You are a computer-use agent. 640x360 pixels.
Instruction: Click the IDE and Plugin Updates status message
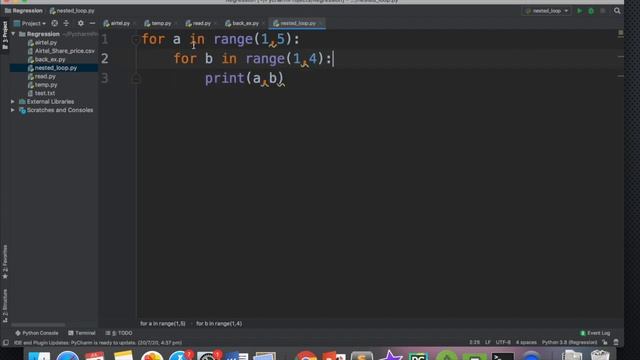coord(98,343)
